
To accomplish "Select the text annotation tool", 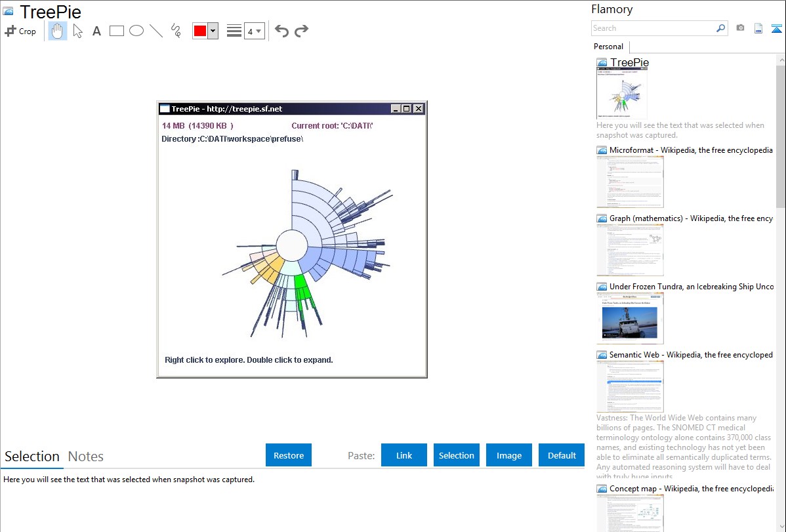I will pos(96,31).
